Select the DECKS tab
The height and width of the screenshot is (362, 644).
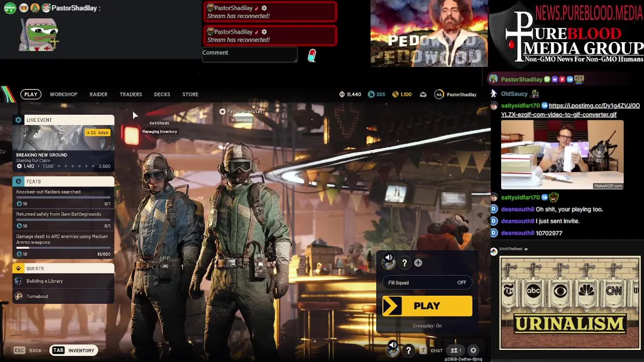[x=162, y=94]
